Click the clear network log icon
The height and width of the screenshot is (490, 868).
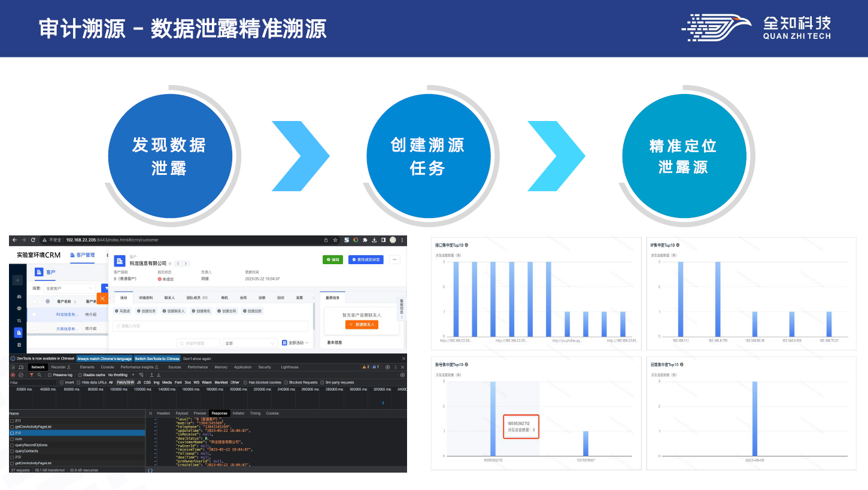pos(21,375)
